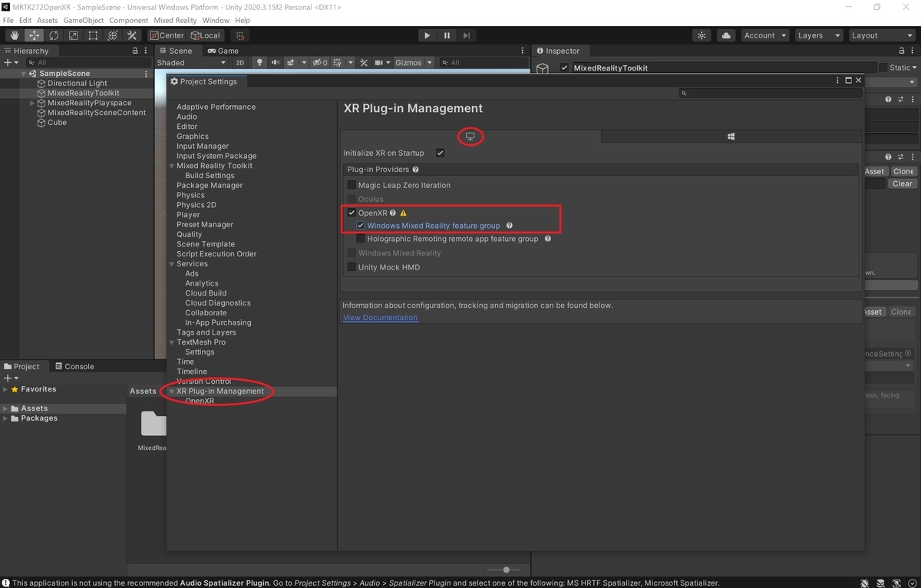Image resolution: width=921 pixels, height=588 pixels.
Task: Open help for Windows Mixed Reality feature group
Action: (509, 226)
